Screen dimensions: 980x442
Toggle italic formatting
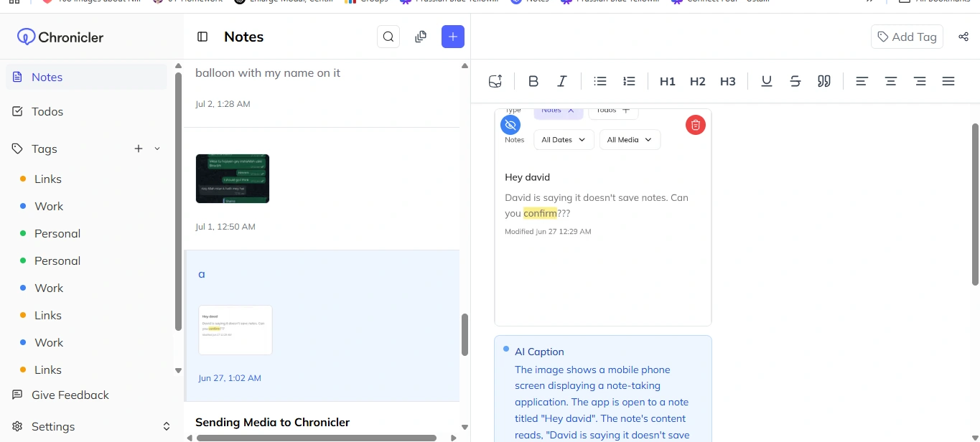[562, 81]
